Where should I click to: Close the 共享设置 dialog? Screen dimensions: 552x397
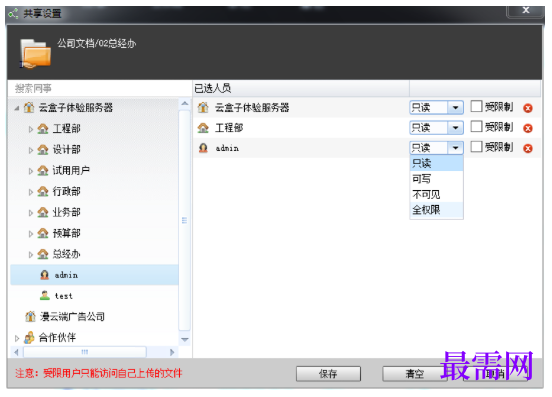526,10
